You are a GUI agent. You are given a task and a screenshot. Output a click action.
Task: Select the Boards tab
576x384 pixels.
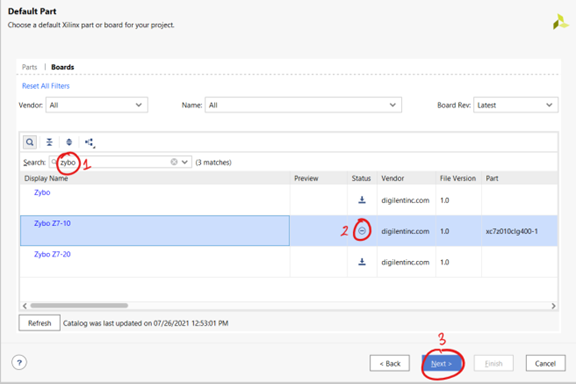tap(62, 67)
